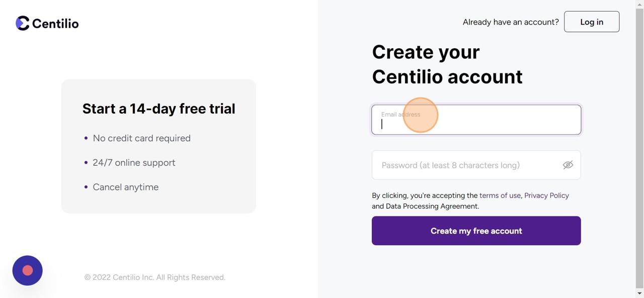Click the 'Already have an account?' text
This screenshot has height=298, width=644.
point(511,22)
